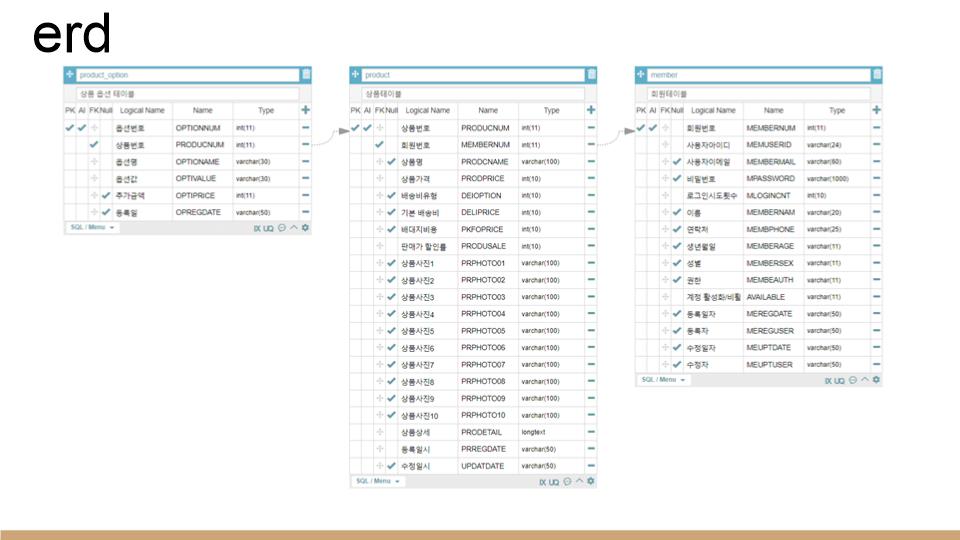Screen dimensions: 960x540
Task: Click the member table move handle
Action: tap(640, 75)
